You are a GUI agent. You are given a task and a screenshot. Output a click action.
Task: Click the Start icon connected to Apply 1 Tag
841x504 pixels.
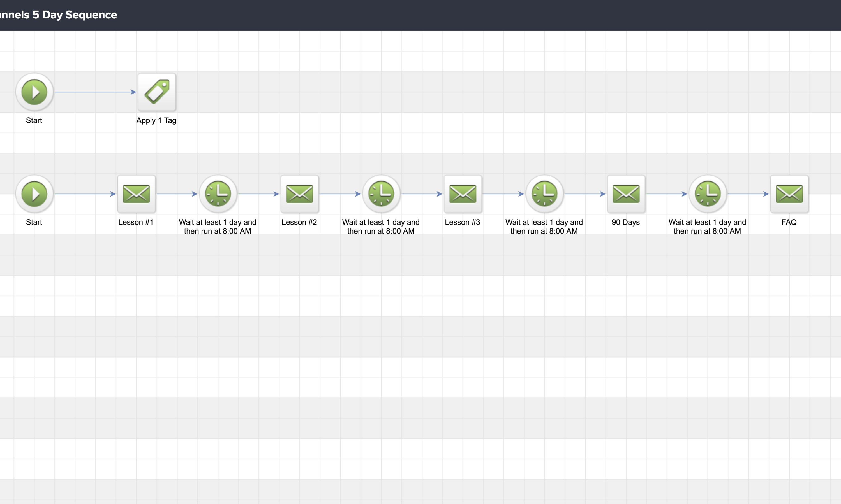coord(34,92)
